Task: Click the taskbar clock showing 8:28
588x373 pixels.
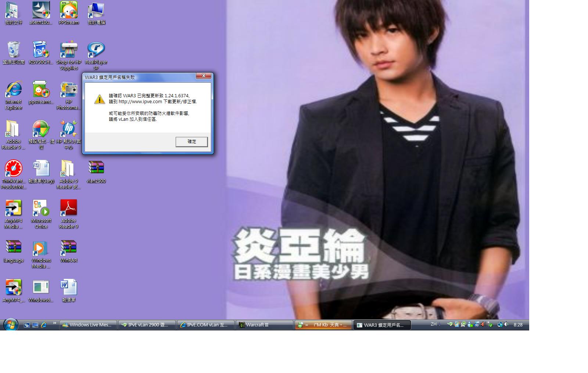Action: click(x=518, y=325)
